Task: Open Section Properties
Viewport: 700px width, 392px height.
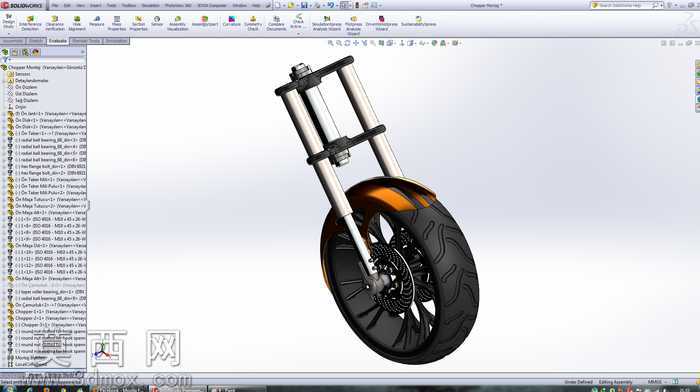Action: pos(138,23)
